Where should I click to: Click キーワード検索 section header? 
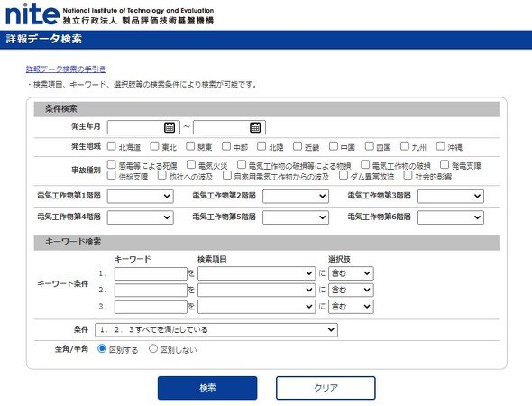[266, 242]
